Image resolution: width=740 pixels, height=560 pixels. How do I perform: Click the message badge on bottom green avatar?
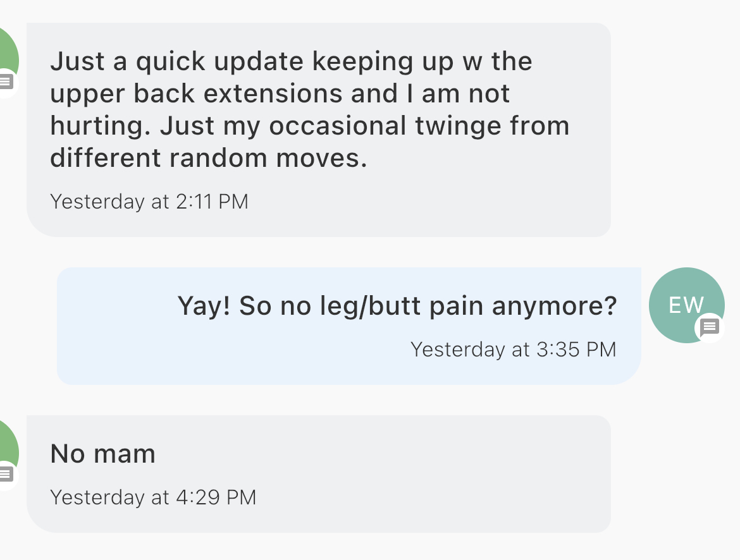[6, 475]
